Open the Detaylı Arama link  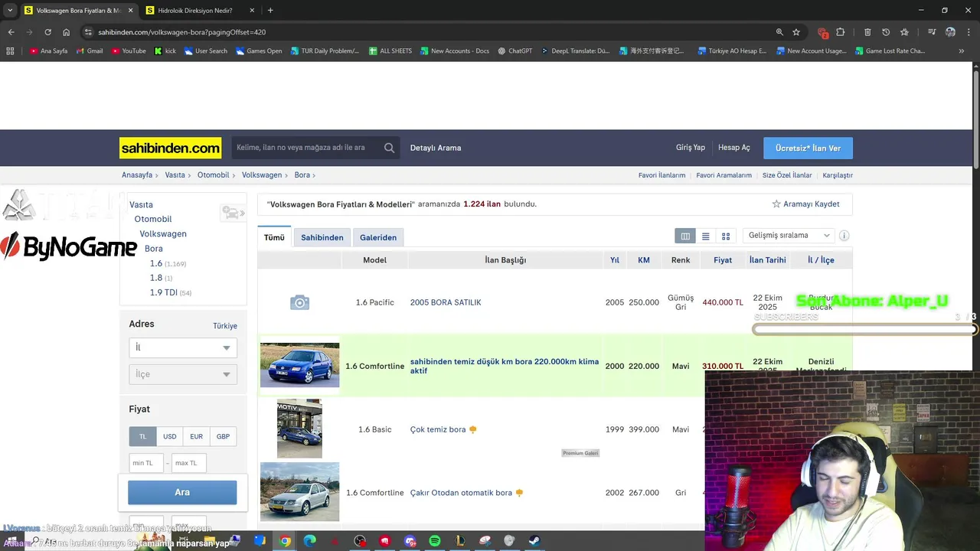(436, 148)
